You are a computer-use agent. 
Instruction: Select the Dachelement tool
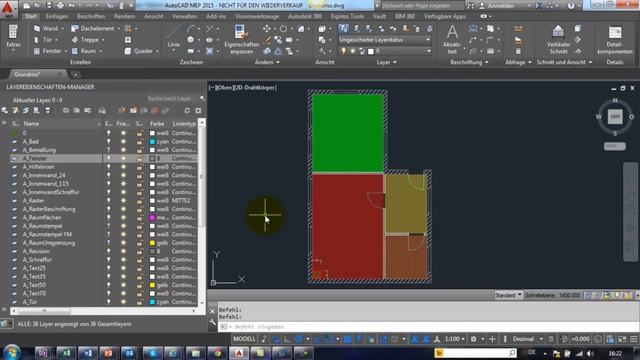[x=95, y=29]
